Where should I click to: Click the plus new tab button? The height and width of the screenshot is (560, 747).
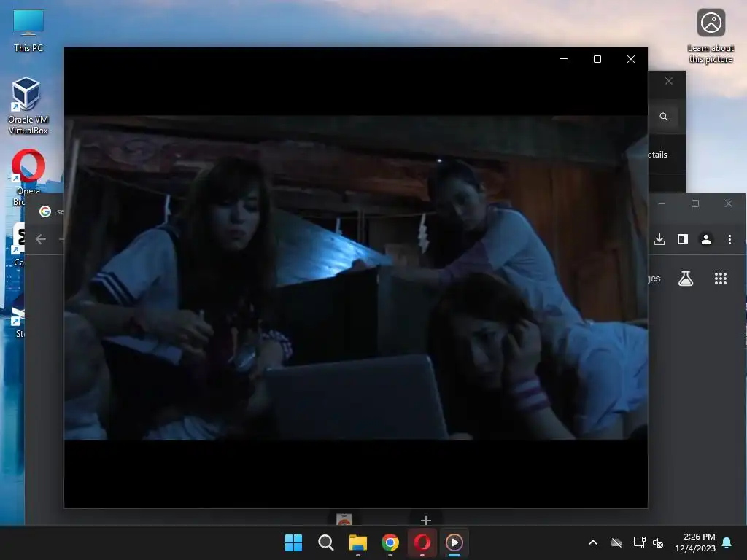pos(426,520)
